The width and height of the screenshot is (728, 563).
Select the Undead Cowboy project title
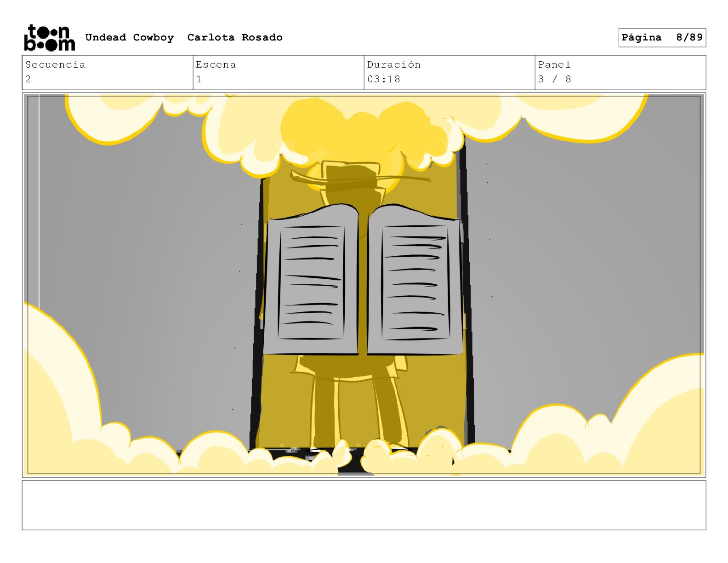pos(130,37)
